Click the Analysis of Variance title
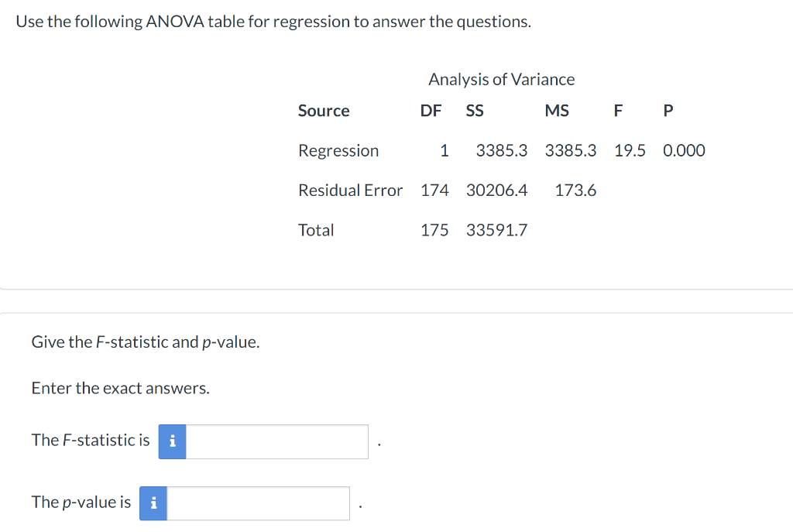This screenshot has height=532, width=793. (502, 79)
